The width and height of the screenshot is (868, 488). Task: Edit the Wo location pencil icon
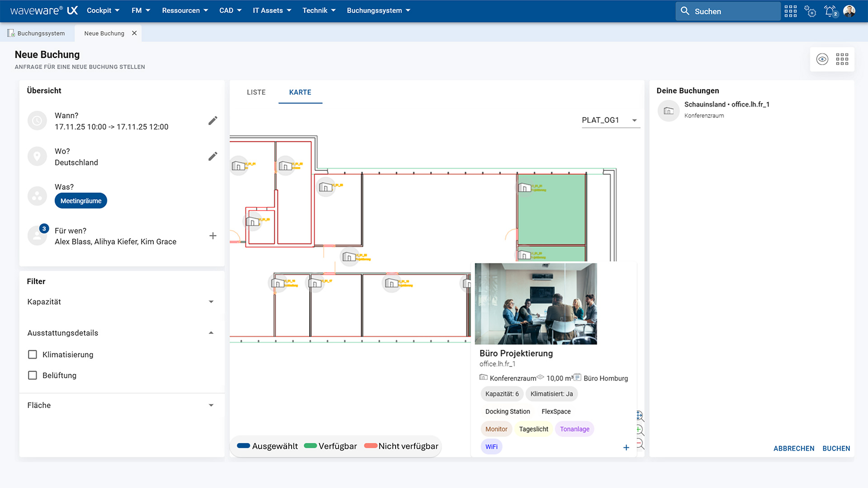pos(212,156)
